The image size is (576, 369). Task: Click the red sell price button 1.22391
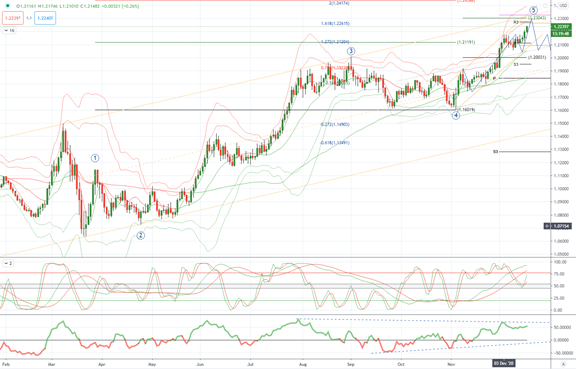point(13,18)
